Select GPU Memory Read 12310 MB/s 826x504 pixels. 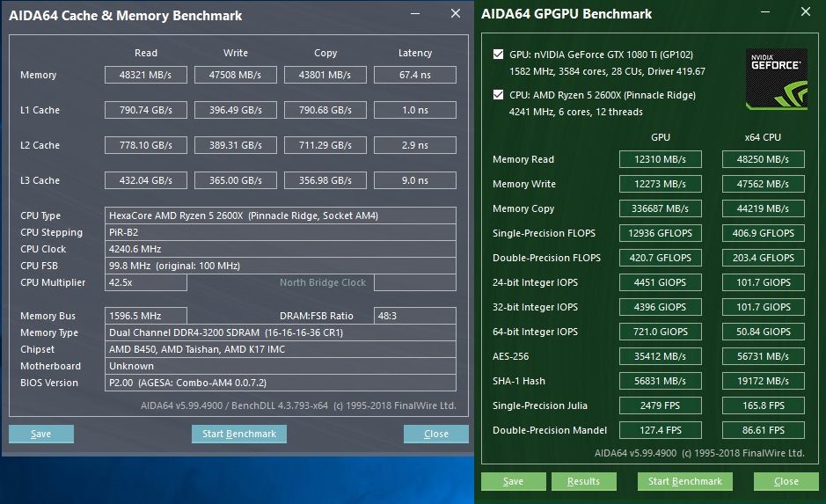661,159
